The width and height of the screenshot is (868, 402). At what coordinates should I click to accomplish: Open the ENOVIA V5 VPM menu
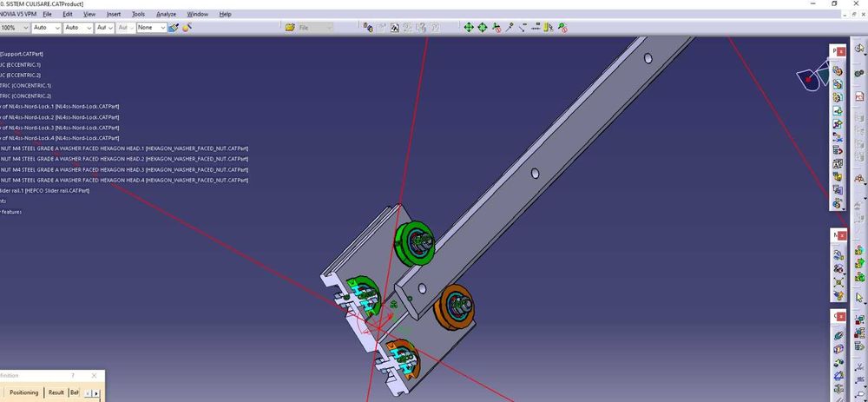click(x=18, y=14)
